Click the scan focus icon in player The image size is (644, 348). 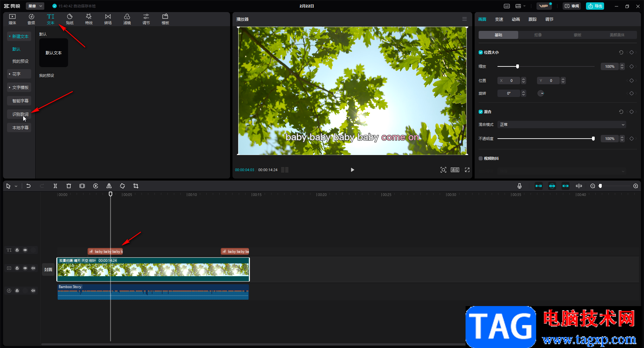click(443, 170)
